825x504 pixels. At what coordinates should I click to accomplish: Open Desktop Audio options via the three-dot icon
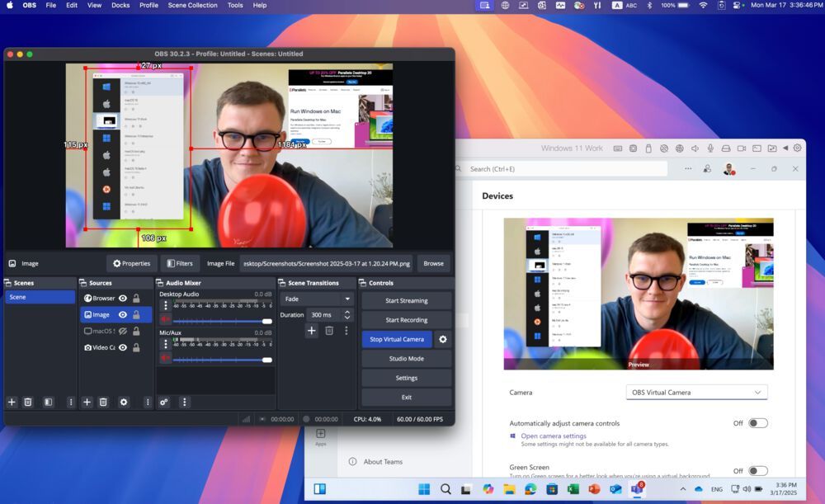[x=165, y=305]
